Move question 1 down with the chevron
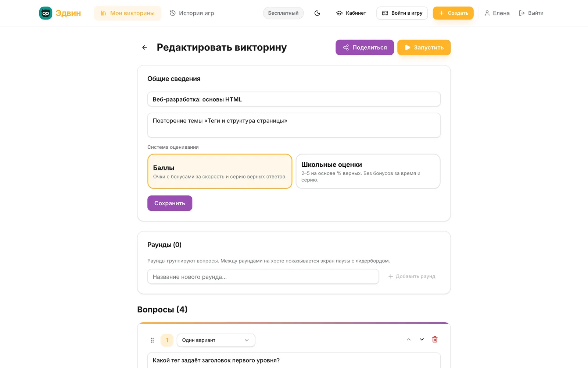This screenshot has height=368, width=588. point(422,340)
